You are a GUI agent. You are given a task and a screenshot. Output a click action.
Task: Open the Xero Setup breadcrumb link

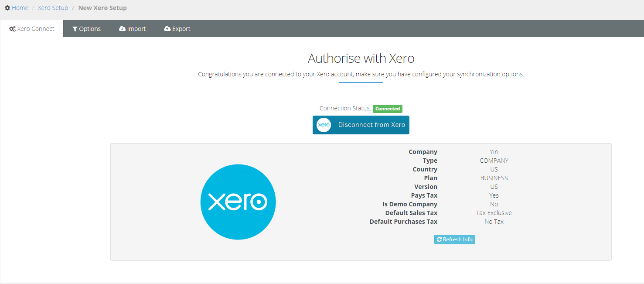[x=53, y=8]
